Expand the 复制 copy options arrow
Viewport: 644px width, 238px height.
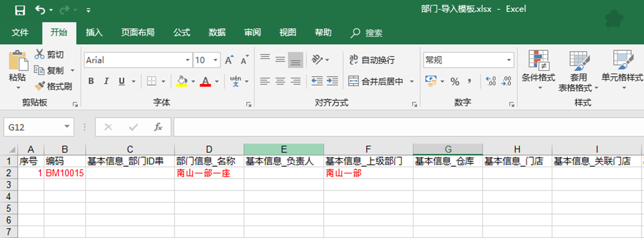click(x=73, y=71)
